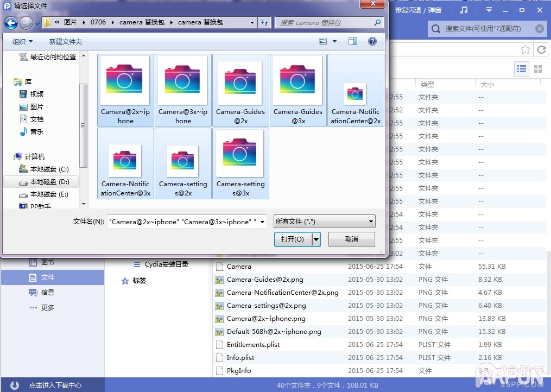Switch to list view in PP file manager
Viewport: 551px width, 392px height.
pos(522,68)
